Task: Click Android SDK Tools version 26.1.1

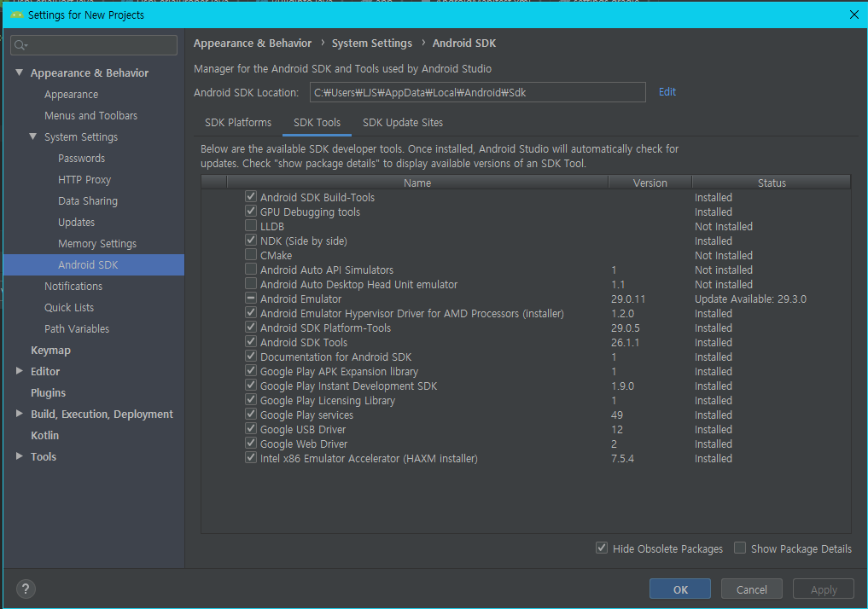Action: tap(625, 342)
